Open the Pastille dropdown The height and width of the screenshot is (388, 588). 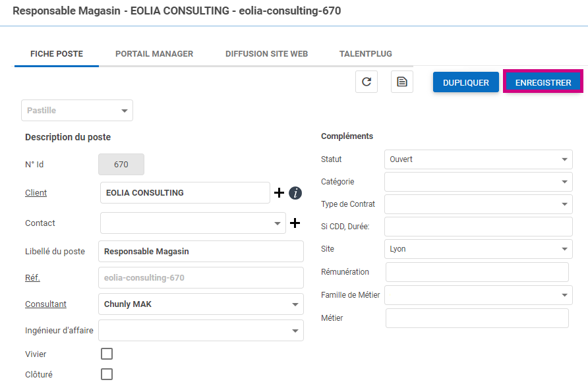(77, 111)
